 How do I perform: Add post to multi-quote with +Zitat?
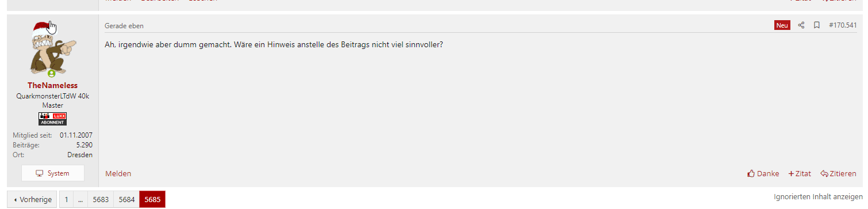coord(800,173)
